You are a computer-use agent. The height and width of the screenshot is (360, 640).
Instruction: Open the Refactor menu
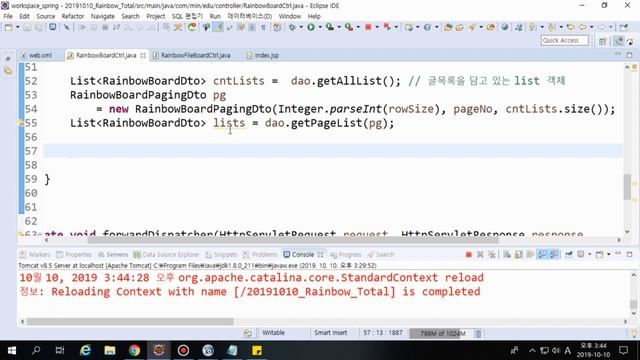(73, 16)
